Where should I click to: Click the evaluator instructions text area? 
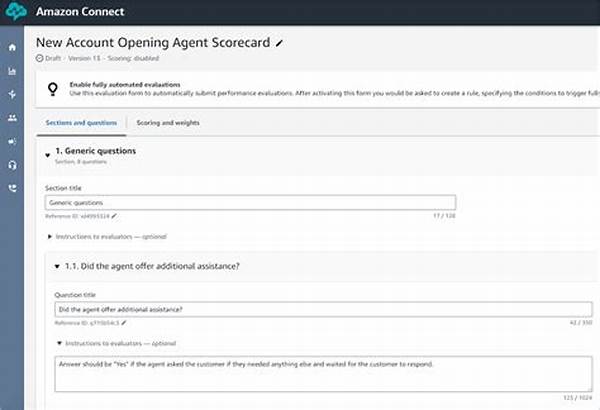tap(323, 374)
